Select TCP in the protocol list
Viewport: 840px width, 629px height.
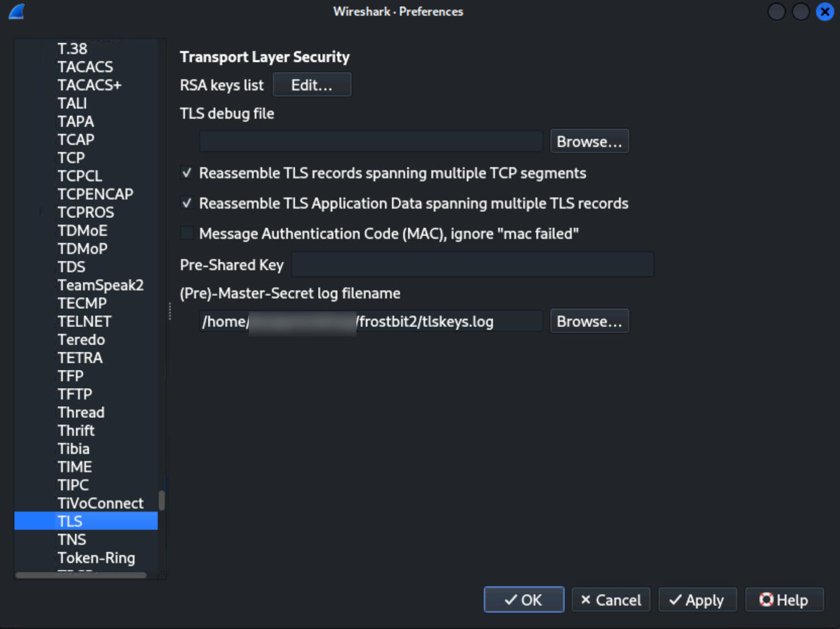(x=71, y=157)
